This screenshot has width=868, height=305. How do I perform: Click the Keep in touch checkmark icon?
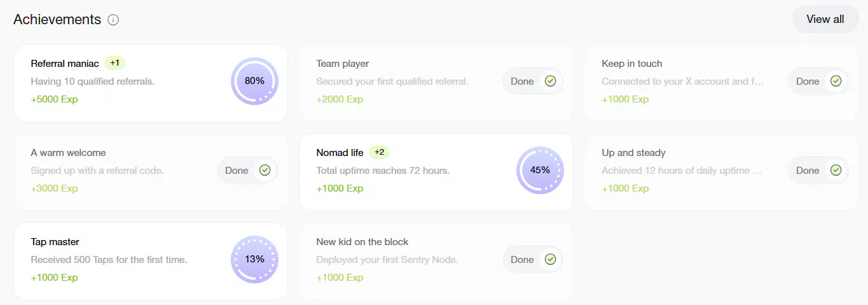(x=836, y=81)
